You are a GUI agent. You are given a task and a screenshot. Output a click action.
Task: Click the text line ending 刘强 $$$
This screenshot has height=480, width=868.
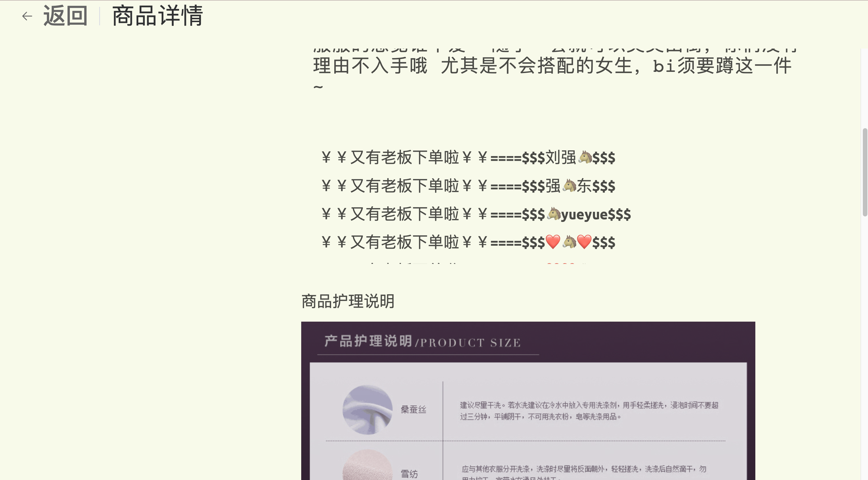[x=468, y=158]
